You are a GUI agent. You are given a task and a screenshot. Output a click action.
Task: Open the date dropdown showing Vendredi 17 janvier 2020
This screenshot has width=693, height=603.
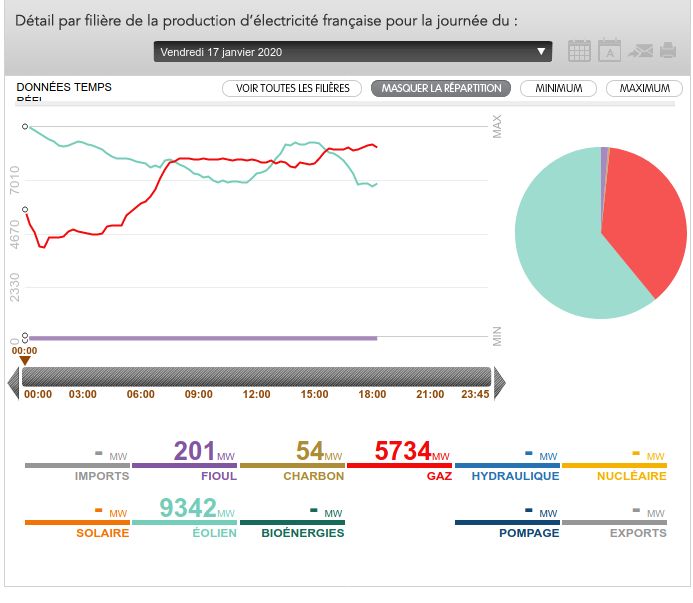point(353,52)
